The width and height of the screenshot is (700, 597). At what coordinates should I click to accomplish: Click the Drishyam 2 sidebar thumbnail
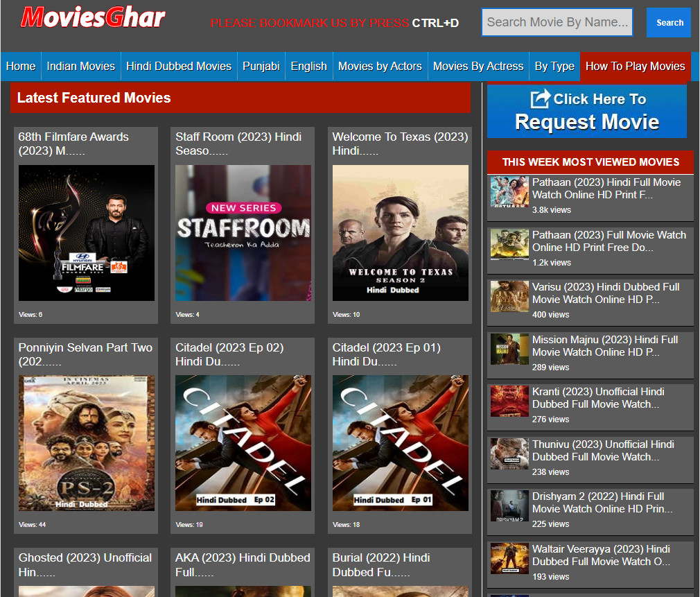tap(509, 505)
